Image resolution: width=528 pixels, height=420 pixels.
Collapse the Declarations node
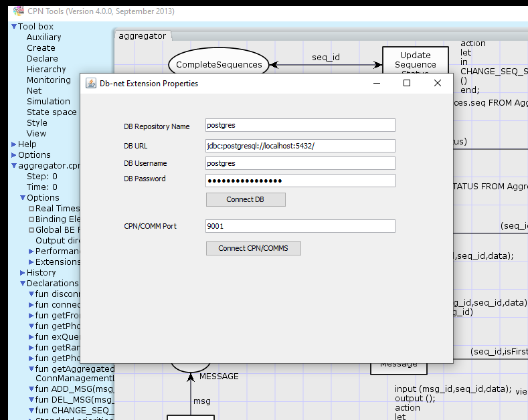[23, 284]
